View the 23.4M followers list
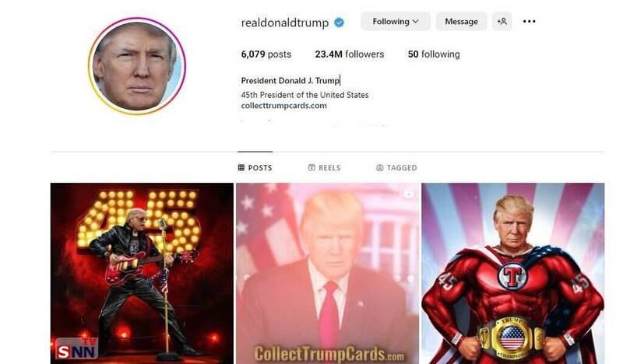The image size is (623, 364). 349,54
